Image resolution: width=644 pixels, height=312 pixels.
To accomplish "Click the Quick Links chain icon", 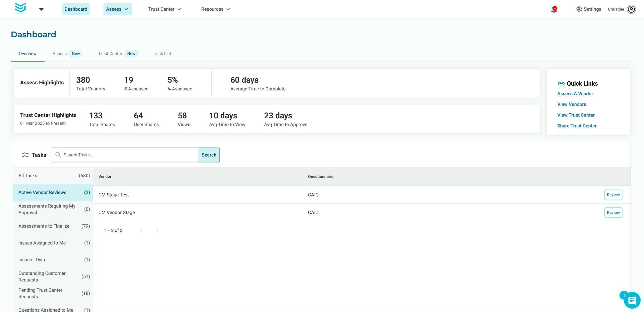I will click(x=561, y=84).
